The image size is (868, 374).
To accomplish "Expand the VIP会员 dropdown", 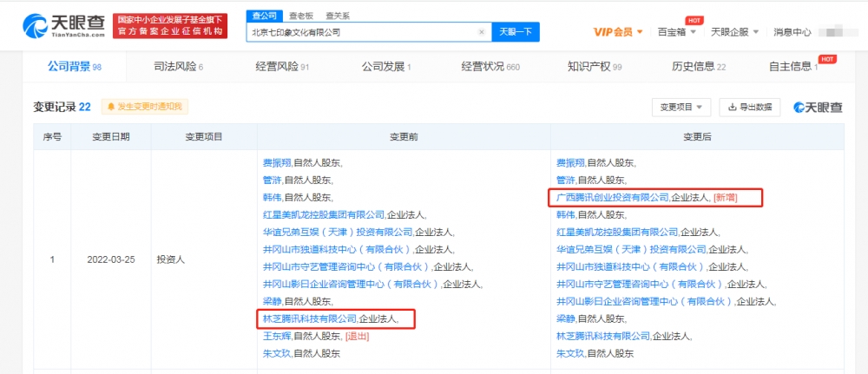I will tap(618, 32).
